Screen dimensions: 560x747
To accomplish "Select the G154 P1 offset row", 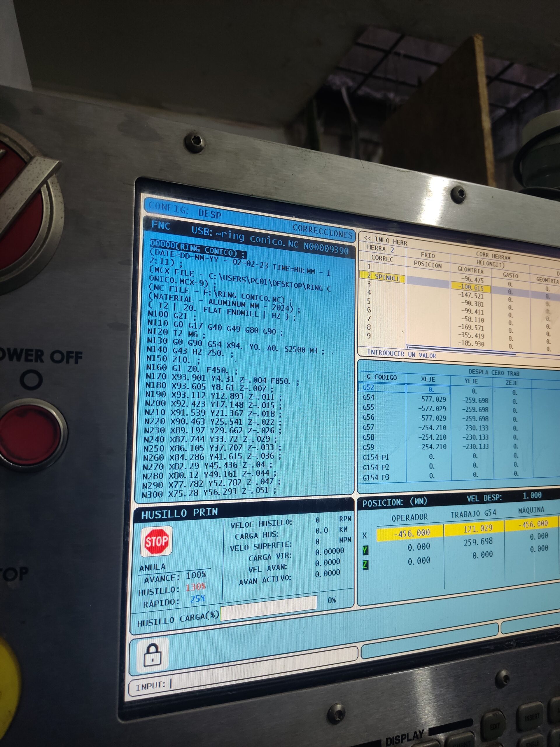I will 376,457.
